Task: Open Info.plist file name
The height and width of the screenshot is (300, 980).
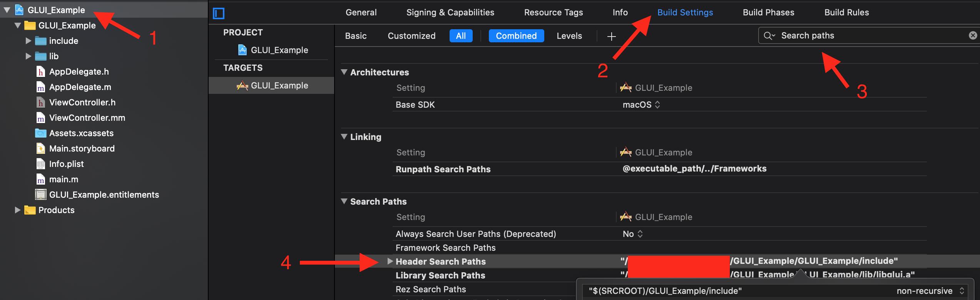Action: point(66,164)
